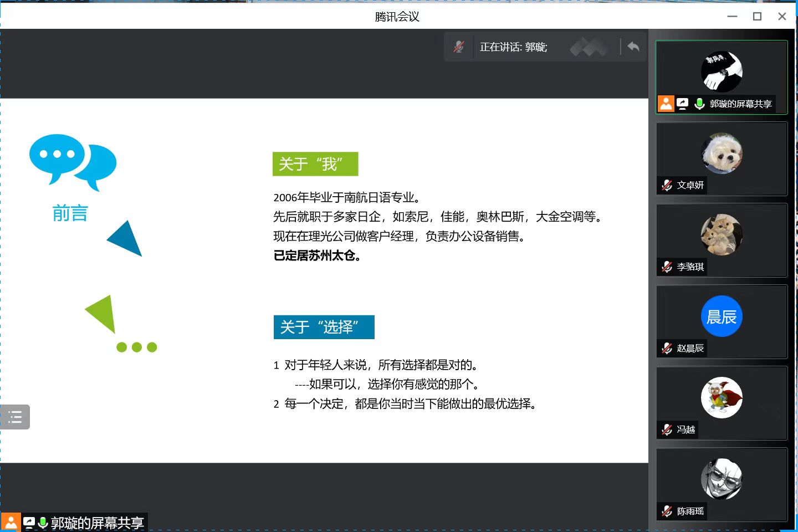This screenshot has width=798, height=532.
Task: Click the 正在讲话: 郭璇 speaker text
Action: (x=513, y=47)
